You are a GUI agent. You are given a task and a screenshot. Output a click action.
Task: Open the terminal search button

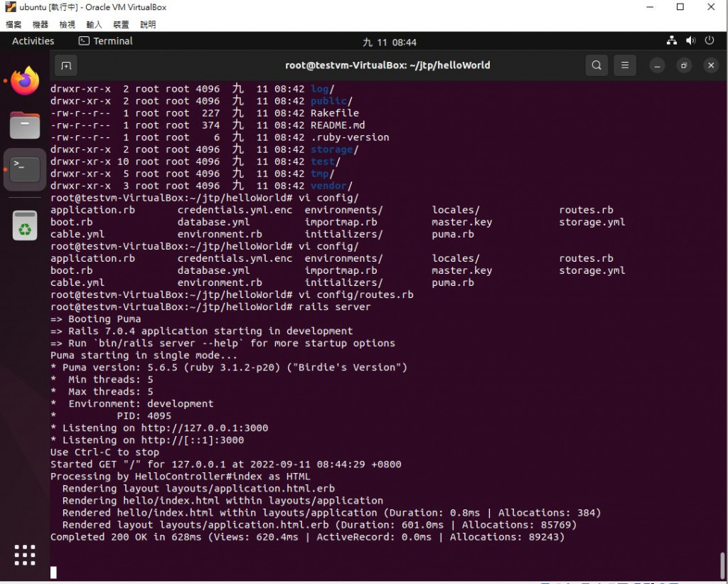(596, 65)
